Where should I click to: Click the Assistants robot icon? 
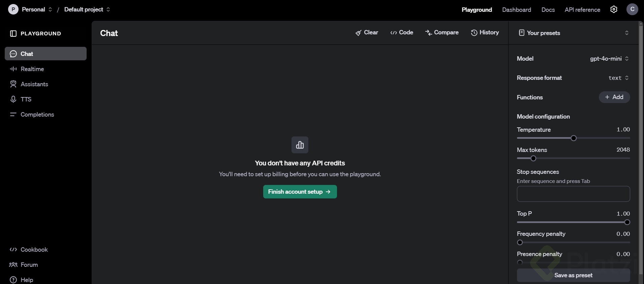(x=13, y=84)
